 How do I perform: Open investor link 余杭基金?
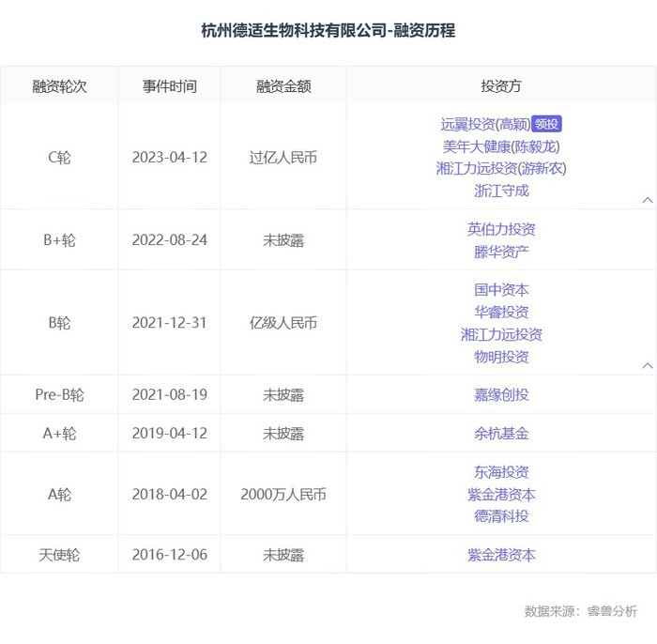(x=501, y=434)
